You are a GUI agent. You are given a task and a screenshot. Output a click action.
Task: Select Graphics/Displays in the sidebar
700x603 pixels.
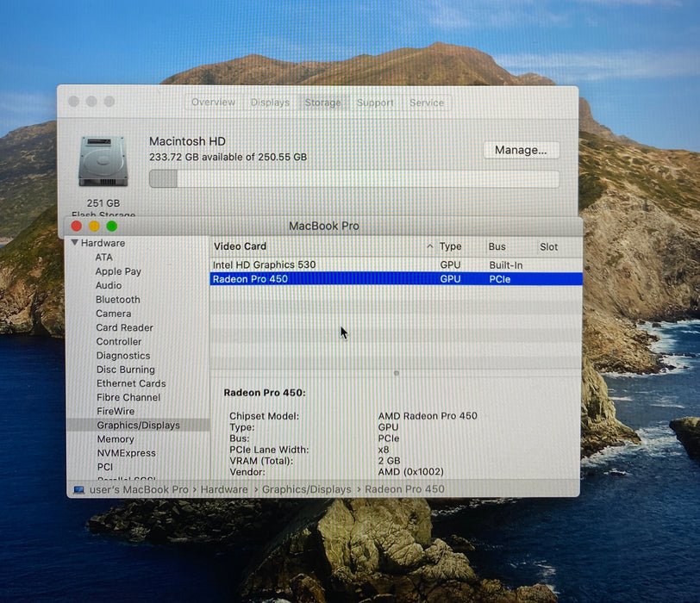tap(138, 425)
